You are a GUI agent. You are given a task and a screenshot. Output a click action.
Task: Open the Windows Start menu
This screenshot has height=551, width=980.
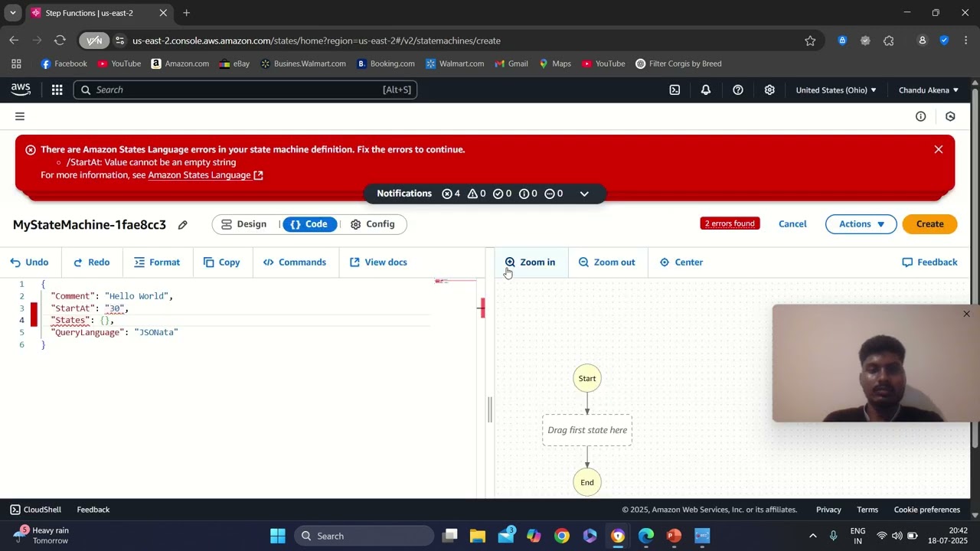point(278,536)
